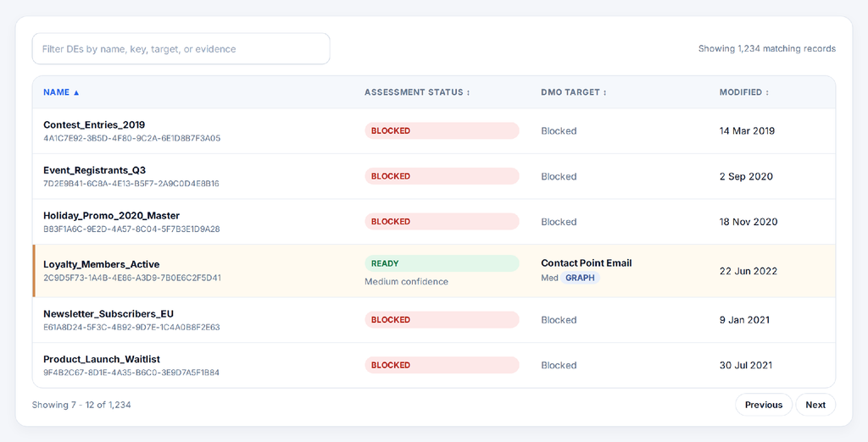Click 'Showing 1,234 matching records' text

click(766, 48)
